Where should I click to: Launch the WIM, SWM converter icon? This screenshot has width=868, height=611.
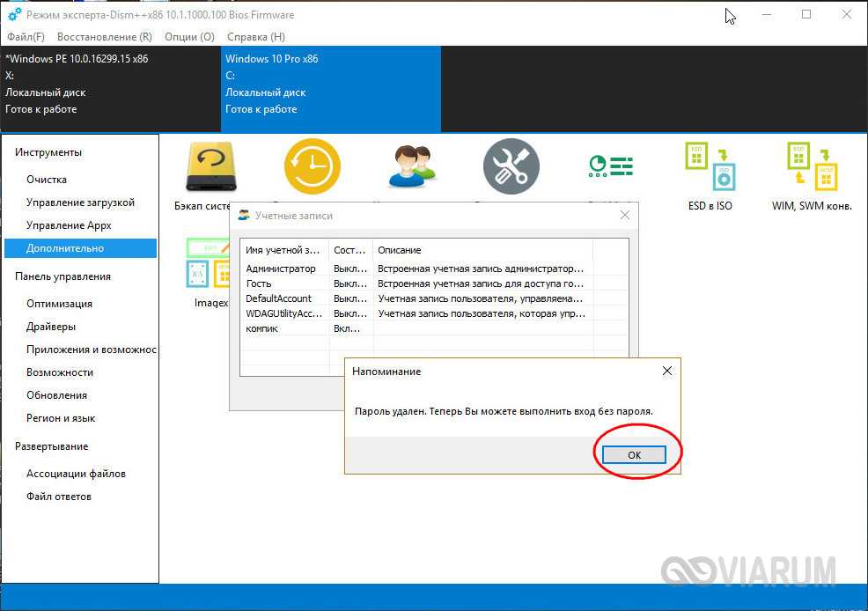pos(811,167)
